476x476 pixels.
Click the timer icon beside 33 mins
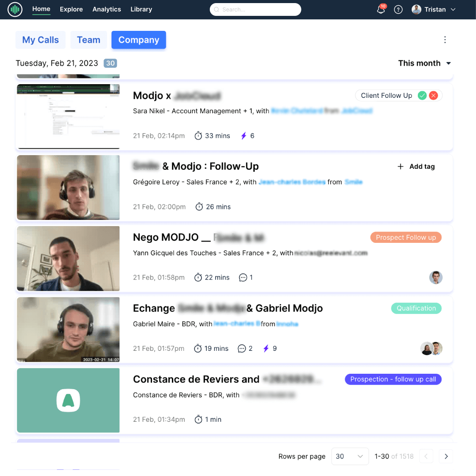198,136
